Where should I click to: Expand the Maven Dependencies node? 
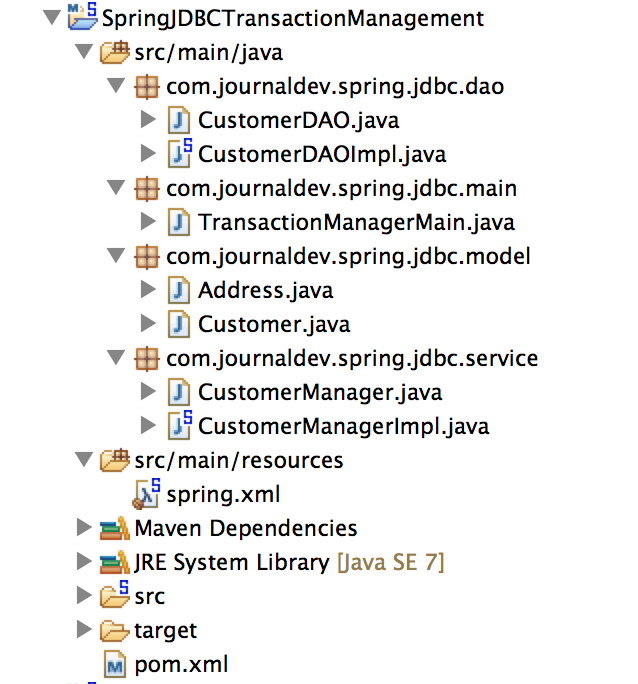(x=84, y=527)
